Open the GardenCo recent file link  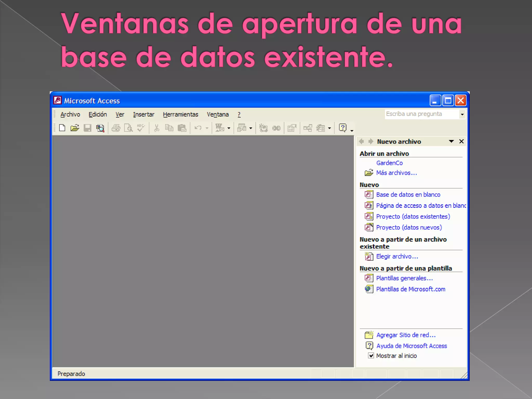tap(389, 163)
